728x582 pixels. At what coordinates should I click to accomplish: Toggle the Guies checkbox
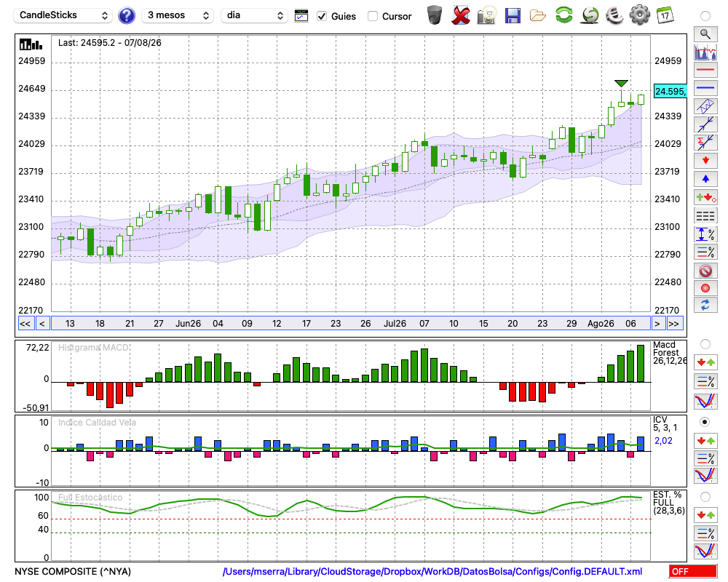[x=322, y=16]
